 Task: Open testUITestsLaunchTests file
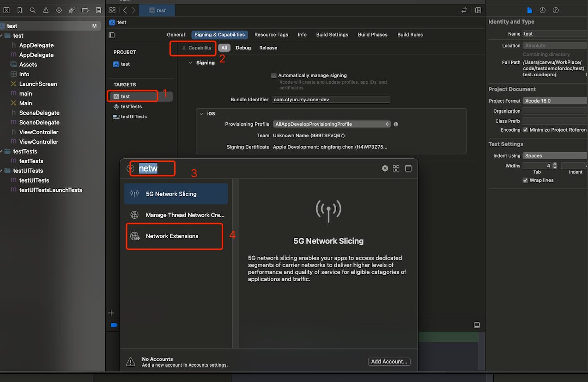[50, 190]
